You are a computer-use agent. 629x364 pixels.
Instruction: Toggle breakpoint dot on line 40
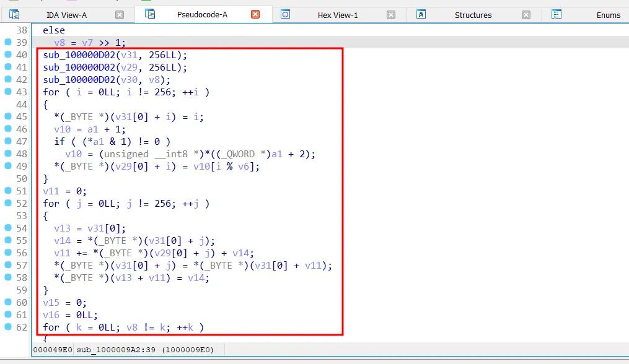[x=8, y=54]
